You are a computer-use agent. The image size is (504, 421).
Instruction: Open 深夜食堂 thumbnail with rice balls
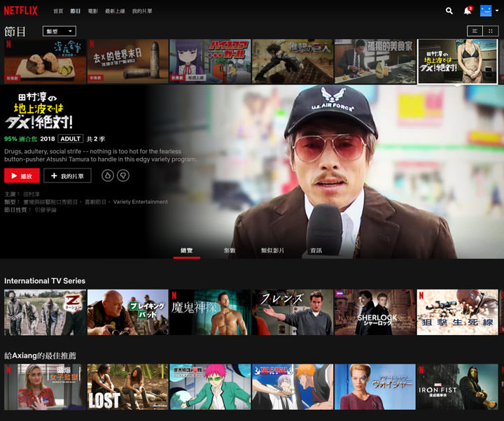[x=45, y=62]
